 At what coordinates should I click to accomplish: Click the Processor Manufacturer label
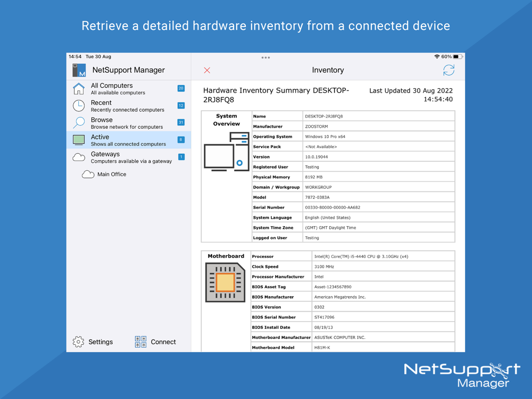tap(278, 277)
